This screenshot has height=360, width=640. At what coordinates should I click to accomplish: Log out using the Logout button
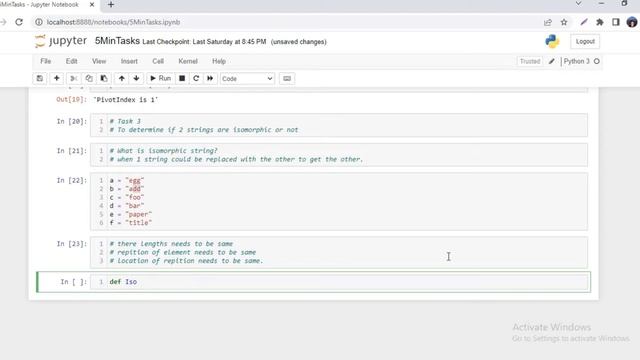pos(585,42)
